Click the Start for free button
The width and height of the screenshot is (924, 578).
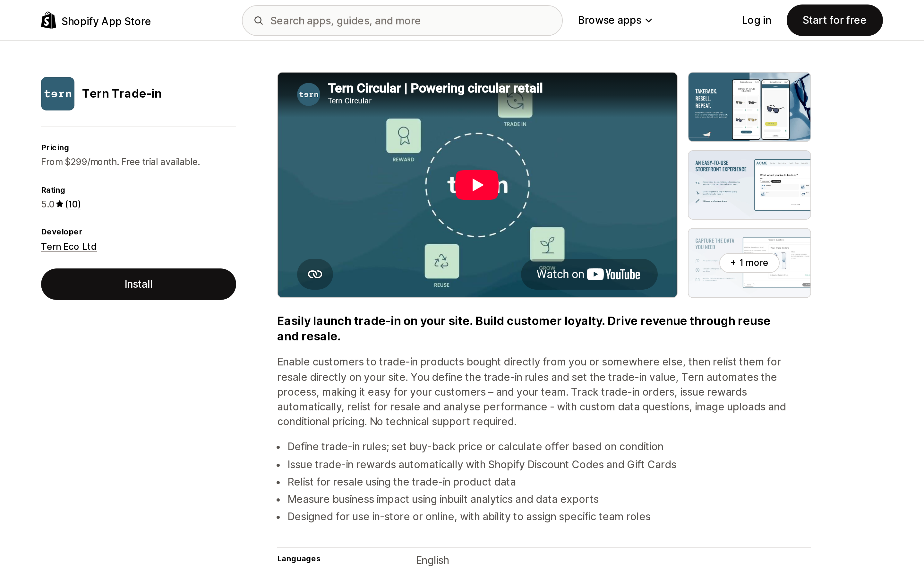click(834, 20)
